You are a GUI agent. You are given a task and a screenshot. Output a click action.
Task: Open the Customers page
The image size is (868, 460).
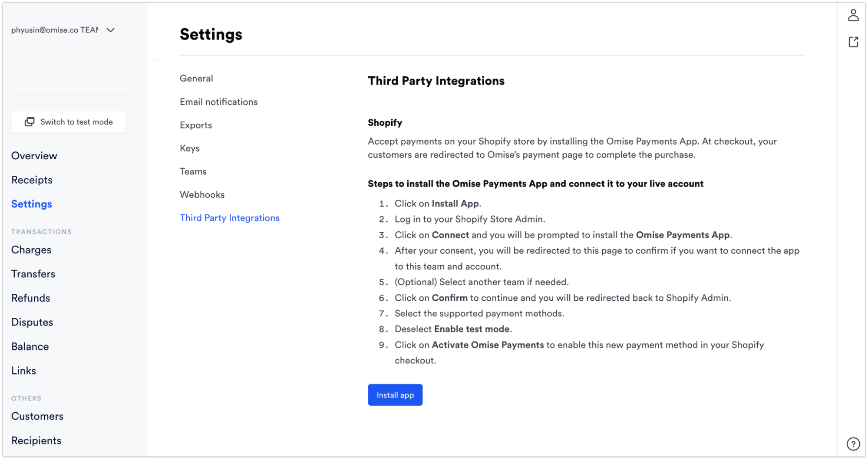37,416
